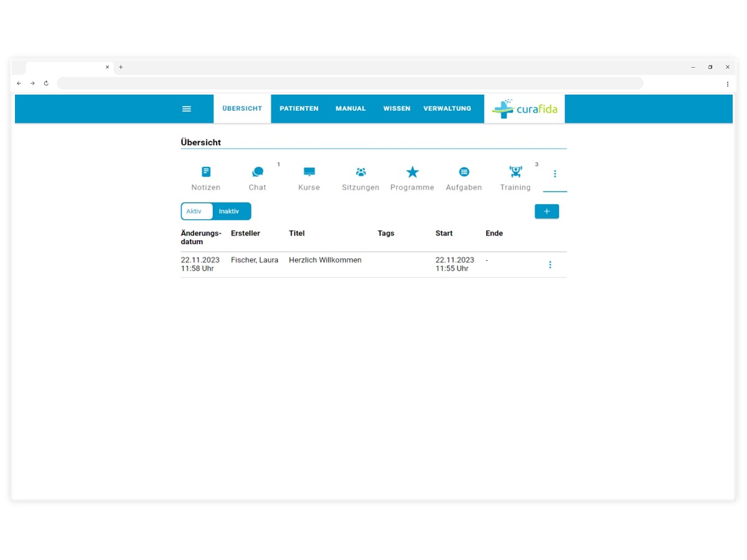The height and width of the screenshot is (560, 747).
Task: Go to the ÜBERSICHT tab
Action: (242, 108)
